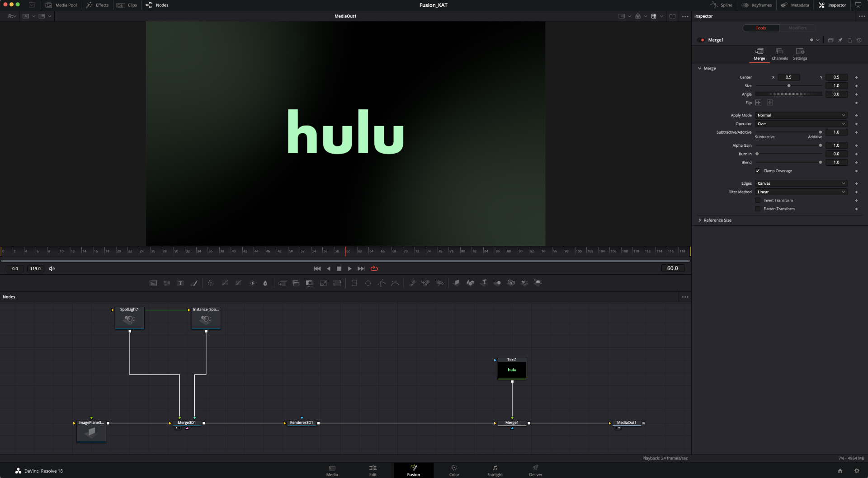This screenshot has width=868, height=478.
Task: Open the Edit page
Action: coord(373,470)
